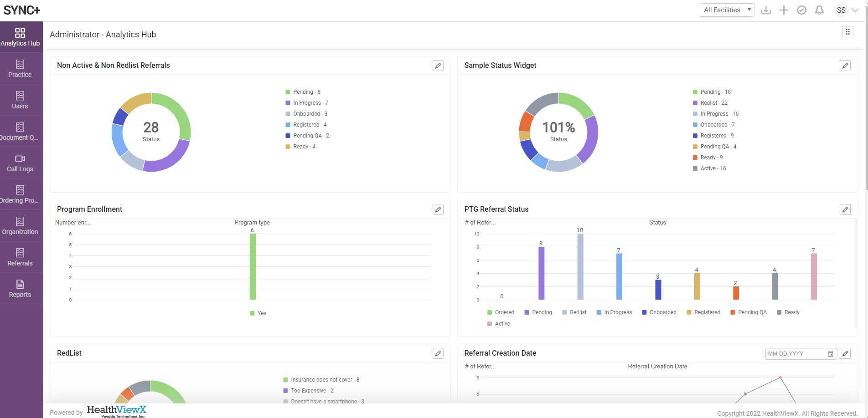The width and height of the screenshot is (868, 418).
Task: Open the dashboard grid options icon
Action: click(847, 31)
